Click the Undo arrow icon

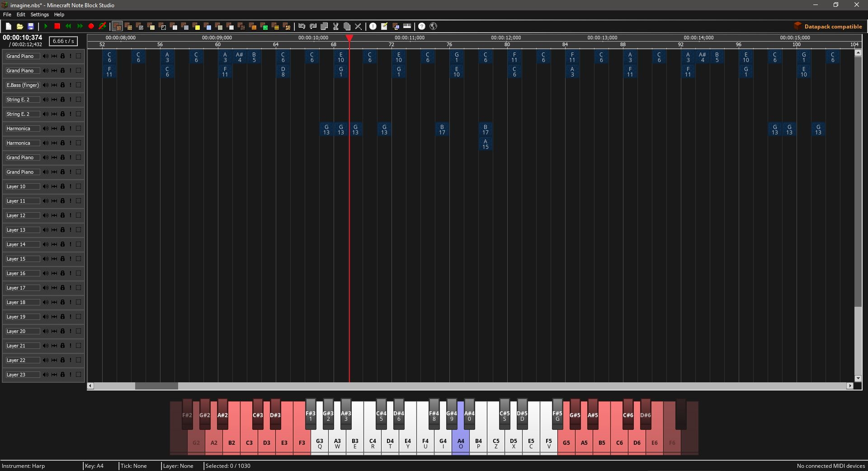pos(302,26)
